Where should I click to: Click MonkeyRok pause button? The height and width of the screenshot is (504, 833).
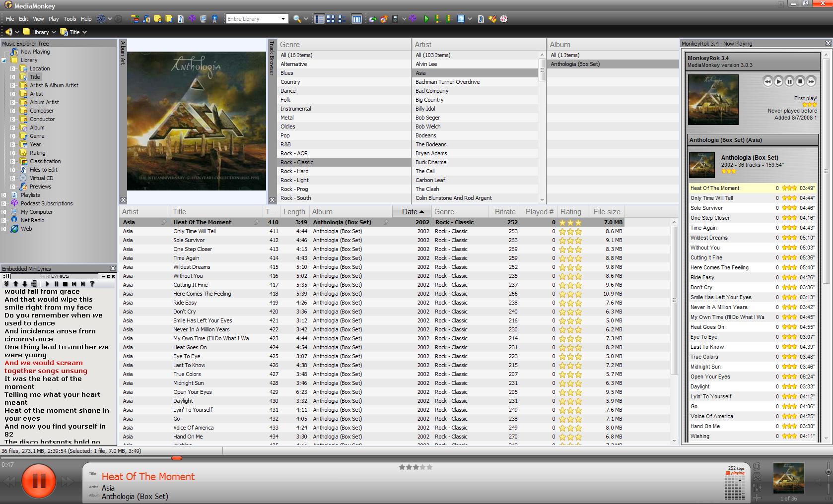coord(789,81)
